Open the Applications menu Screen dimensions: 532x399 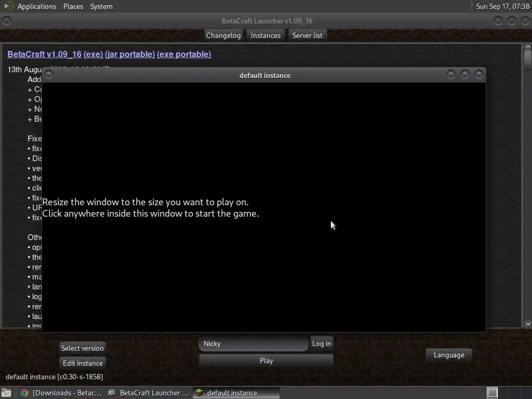[37, 6]
